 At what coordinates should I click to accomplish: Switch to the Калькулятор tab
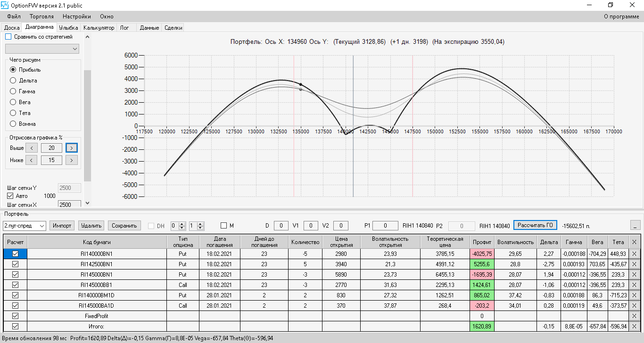click(99, 28)
